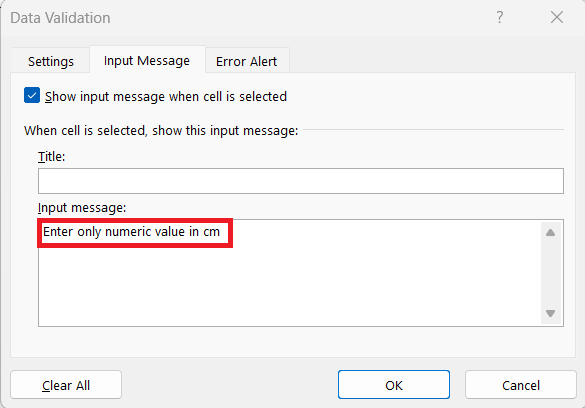Switch to the Settings tab

tap(51, 61)
